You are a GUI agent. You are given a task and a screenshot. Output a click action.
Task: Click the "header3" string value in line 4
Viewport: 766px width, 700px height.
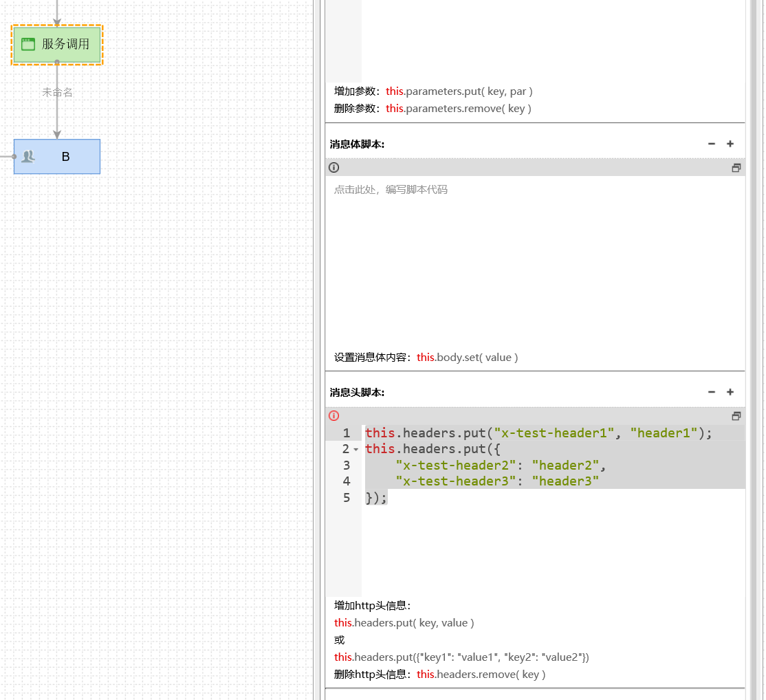565,481
